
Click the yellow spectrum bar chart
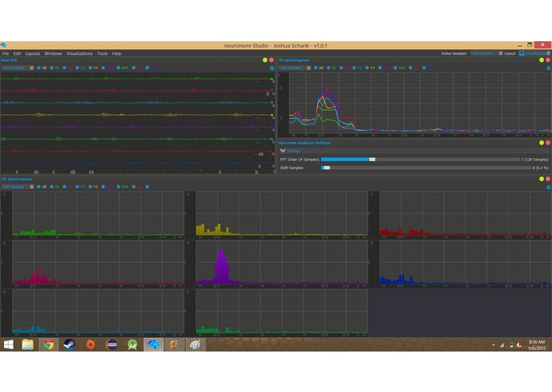(282, 215)
